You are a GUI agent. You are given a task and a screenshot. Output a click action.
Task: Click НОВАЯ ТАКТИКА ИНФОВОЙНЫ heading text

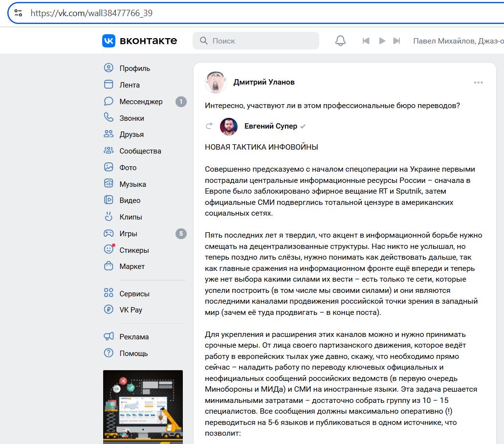(262, 147)
